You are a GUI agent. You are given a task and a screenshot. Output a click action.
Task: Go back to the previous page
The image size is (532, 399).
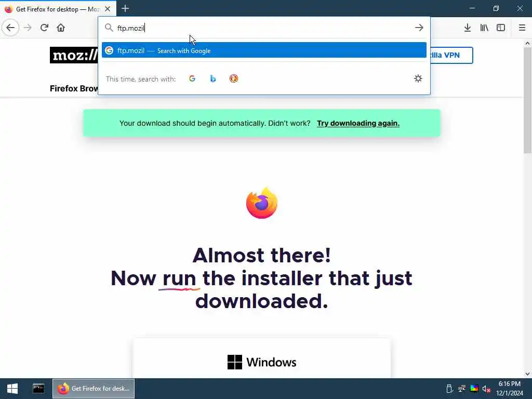click(10, 28)
